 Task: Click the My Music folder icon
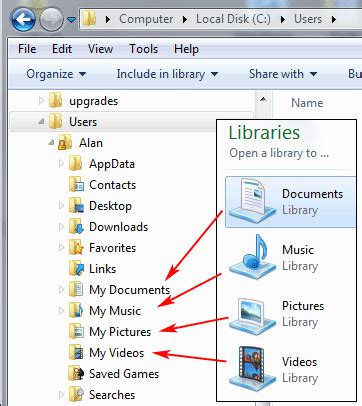[76, 310]
